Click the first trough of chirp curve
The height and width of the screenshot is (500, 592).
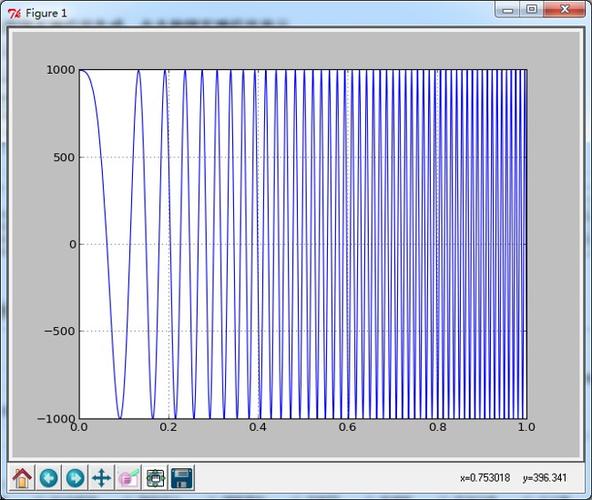tap(120, 417)
